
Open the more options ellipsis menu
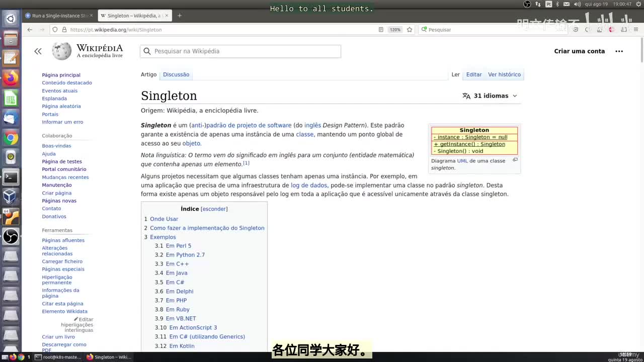point(619,51)
